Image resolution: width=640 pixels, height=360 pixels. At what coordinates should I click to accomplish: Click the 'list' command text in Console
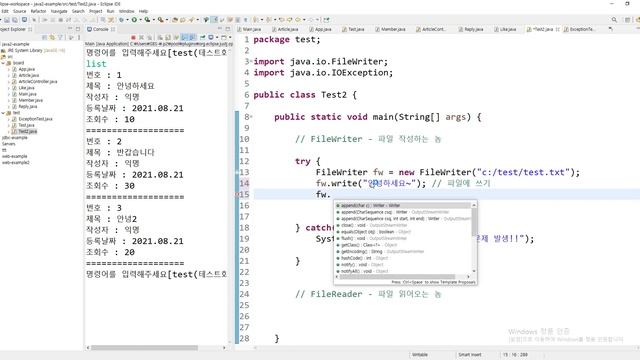[x=96, y=64]
